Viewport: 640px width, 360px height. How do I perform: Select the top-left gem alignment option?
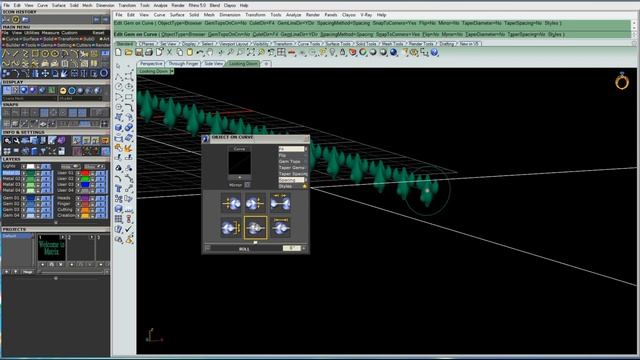click(231, 203)
